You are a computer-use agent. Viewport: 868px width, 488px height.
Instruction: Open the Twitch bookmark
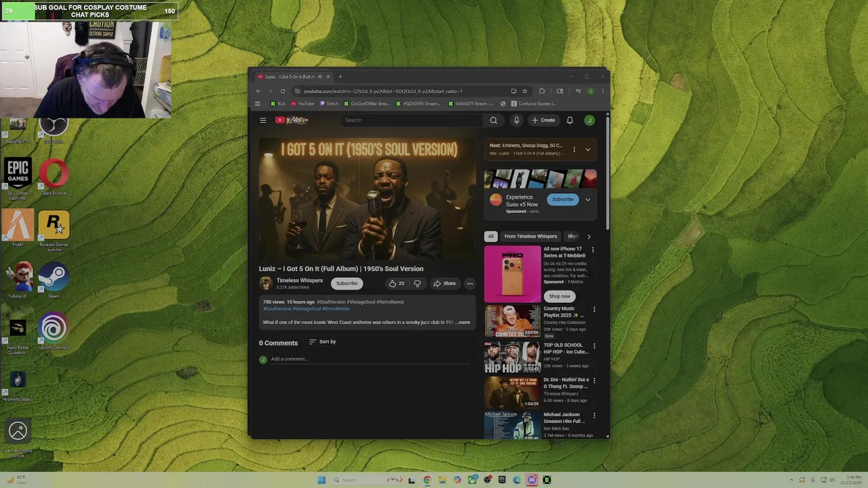[329, 104]
